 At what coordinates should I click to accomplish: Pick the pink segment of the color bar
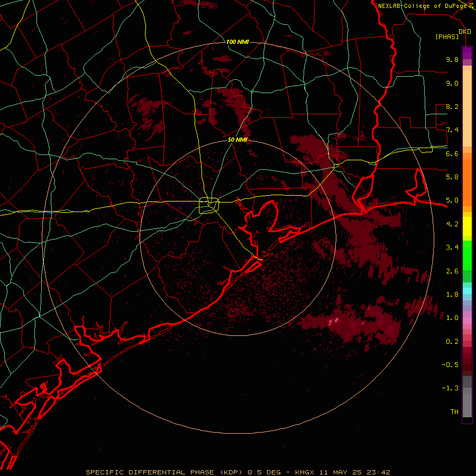[x=467, y=321]
